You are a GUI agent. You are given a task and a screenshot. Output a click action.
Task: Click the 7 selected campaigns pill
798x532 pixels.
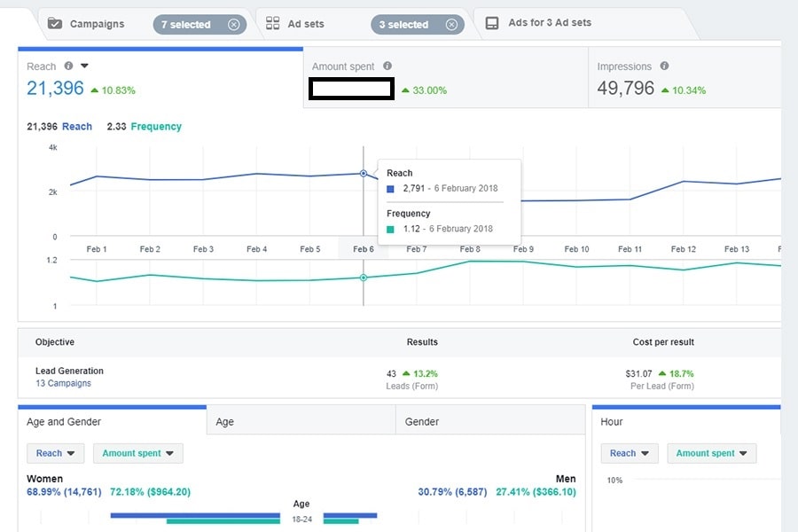tap(199, 25)
